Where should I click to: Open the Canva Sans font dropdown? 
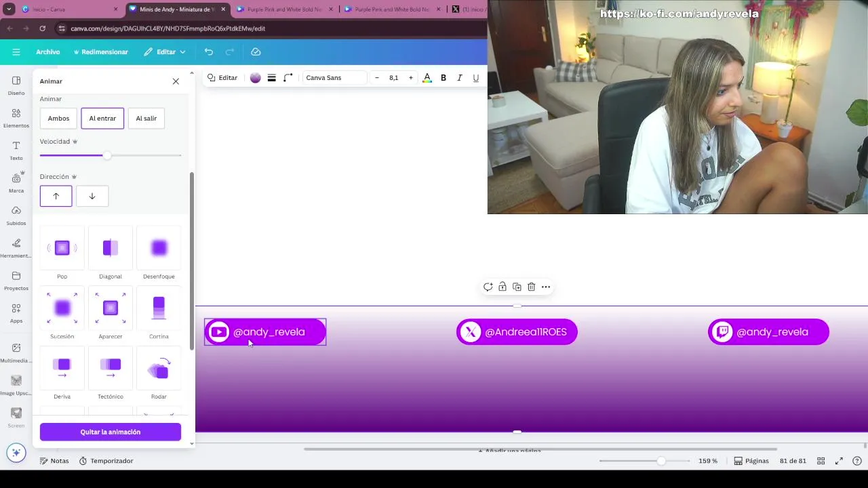[x=334, y=78]
